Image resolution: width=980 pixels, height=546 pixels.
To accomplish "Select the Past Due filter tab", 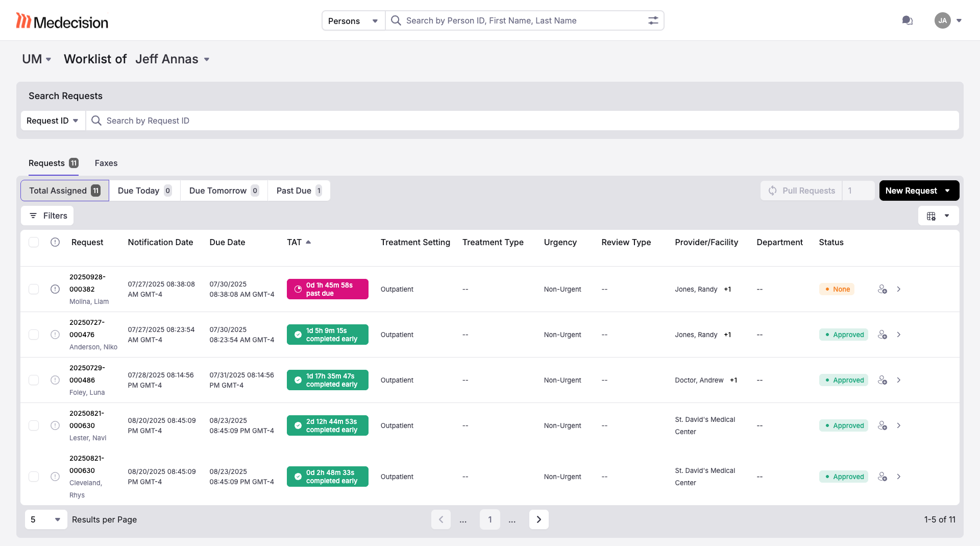I will pos(299,191).
